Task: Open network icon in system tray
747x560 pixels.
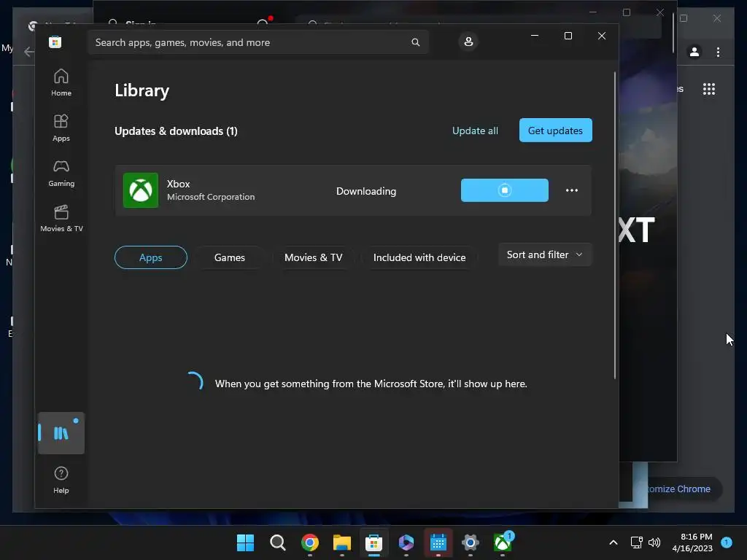Action: [x=636, y=542]
